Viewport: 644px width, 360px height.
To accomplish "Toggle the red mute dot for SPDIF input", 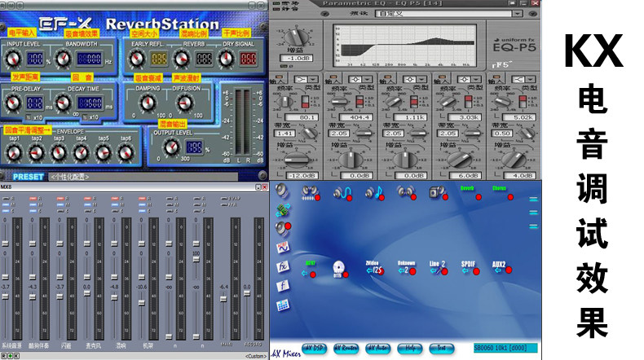I will [x=476, y=271].
